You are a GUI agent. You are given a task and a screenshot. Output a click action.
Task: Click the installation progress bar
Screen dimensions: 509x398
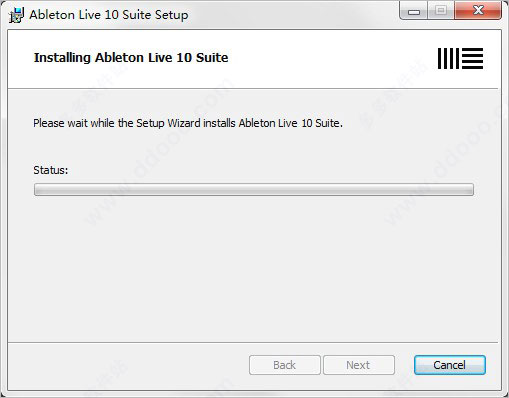point(254,189)
